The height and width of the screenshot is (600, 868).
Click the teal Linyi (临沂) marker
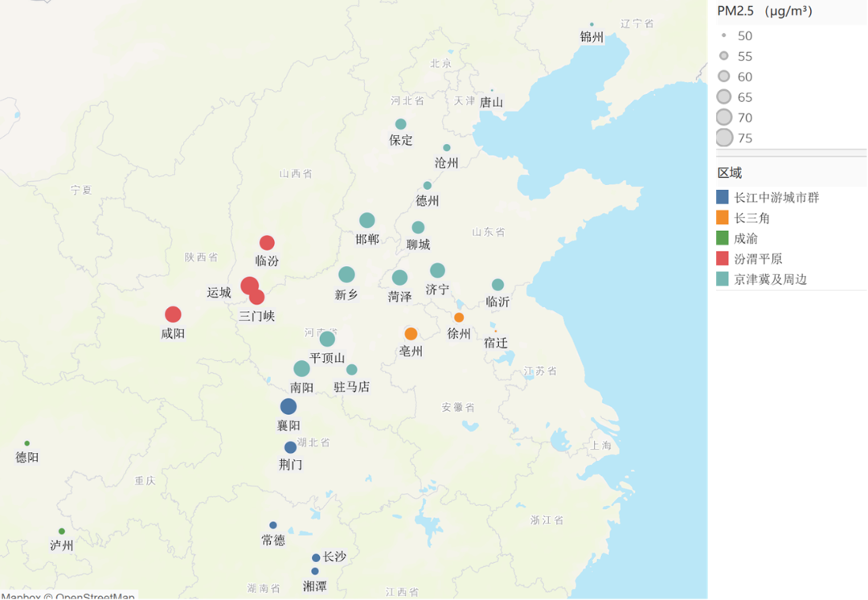pos(497,285)
